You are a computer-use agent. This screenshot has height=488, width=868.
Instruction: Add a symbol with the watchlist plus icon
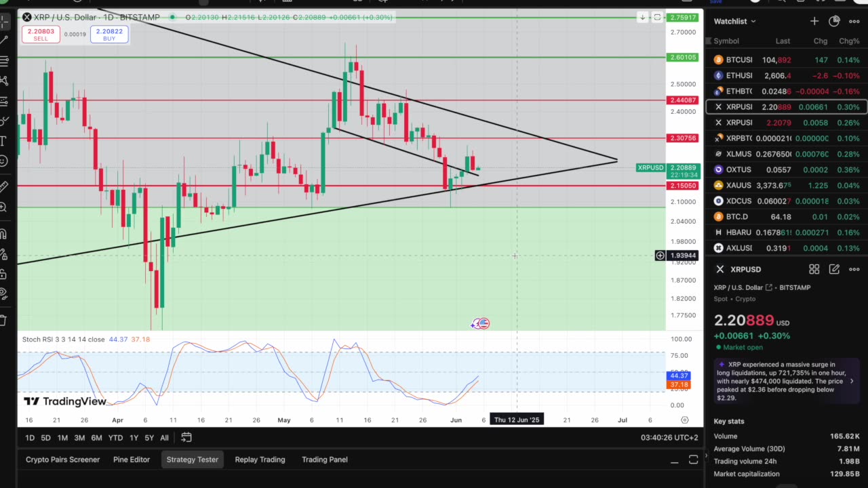click(814, 22)
